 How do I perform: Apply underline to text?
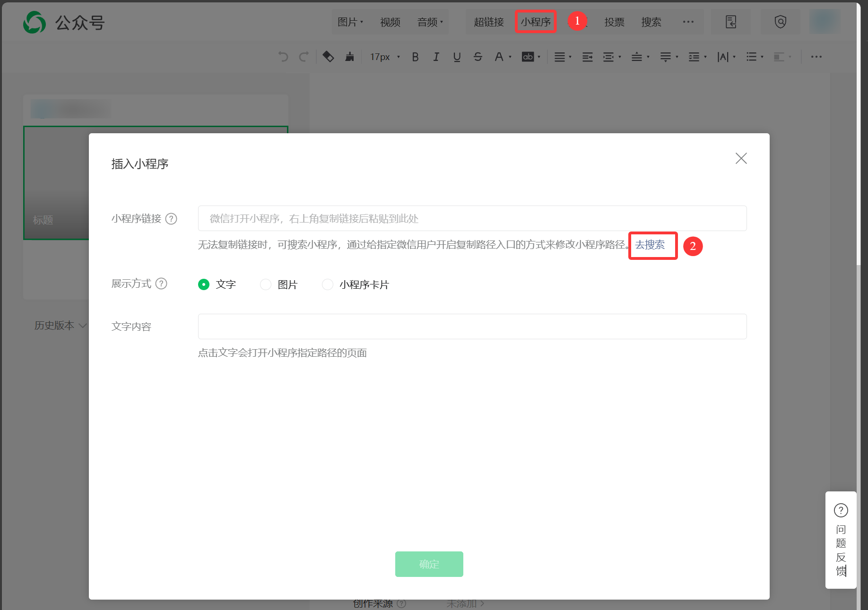[457, 57]
